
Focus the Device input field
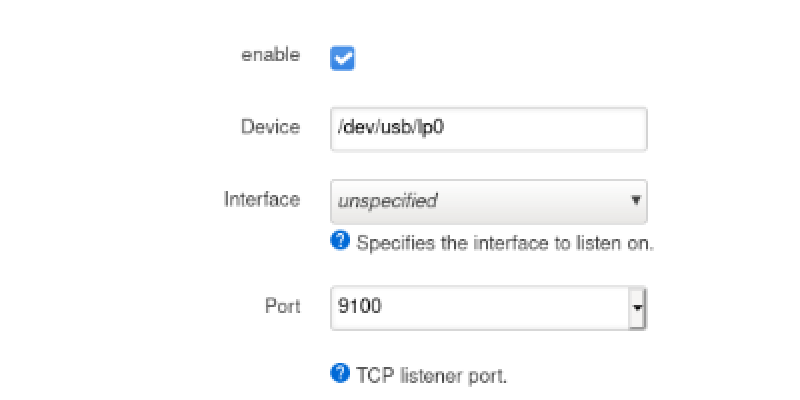coord(488,128)
